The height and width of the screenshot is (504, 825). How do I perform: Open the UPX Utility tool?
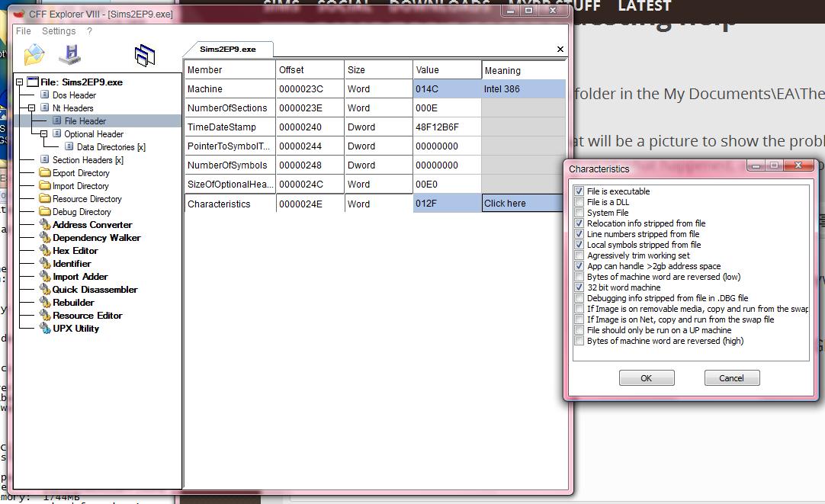[75, 329]
